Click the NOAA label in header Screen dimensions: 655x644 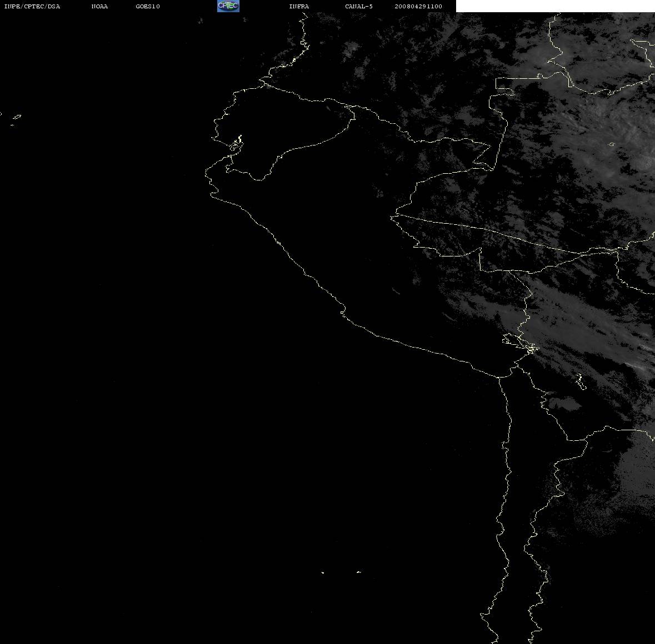99,6
